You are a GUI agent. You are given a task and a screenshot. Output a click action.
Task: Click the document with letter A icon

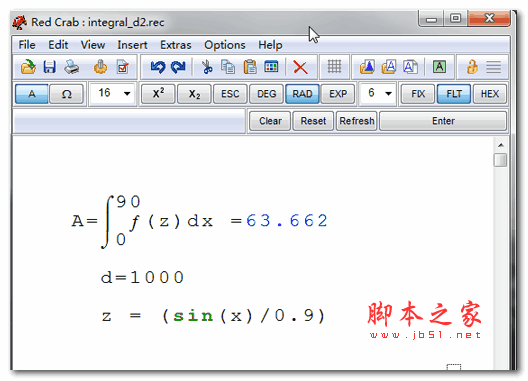click(410, 67)
